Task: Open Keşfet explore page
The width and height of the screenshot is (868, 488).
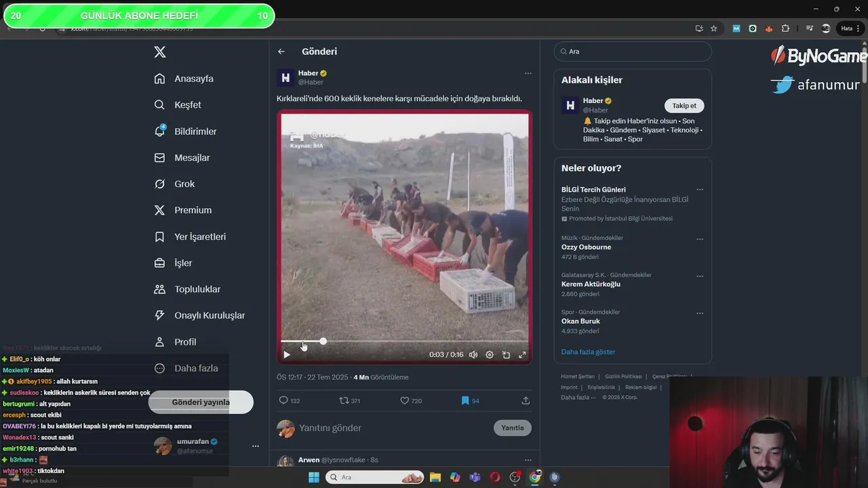Action: pos(178,105)
